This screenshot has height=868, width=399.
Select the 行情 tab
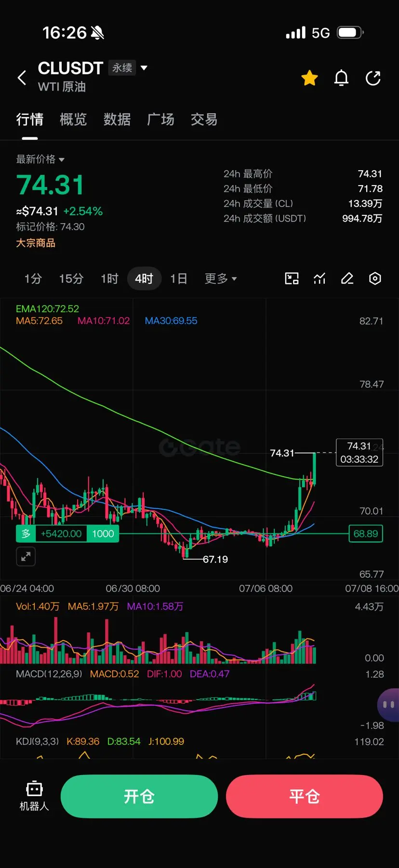point(30,119)
